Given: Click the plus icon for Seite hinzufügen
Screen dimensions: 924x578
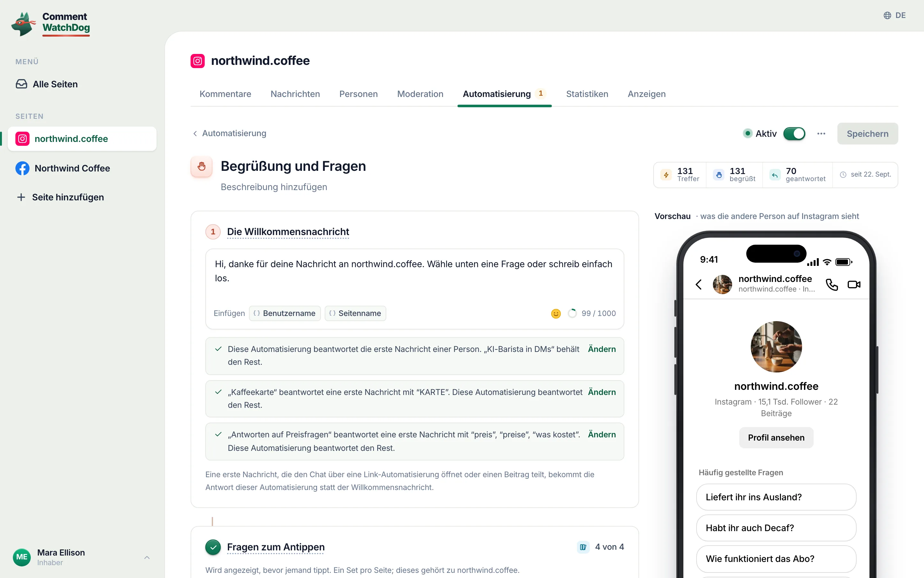Looking at the screenshot, I should click(x=21, y=197).
